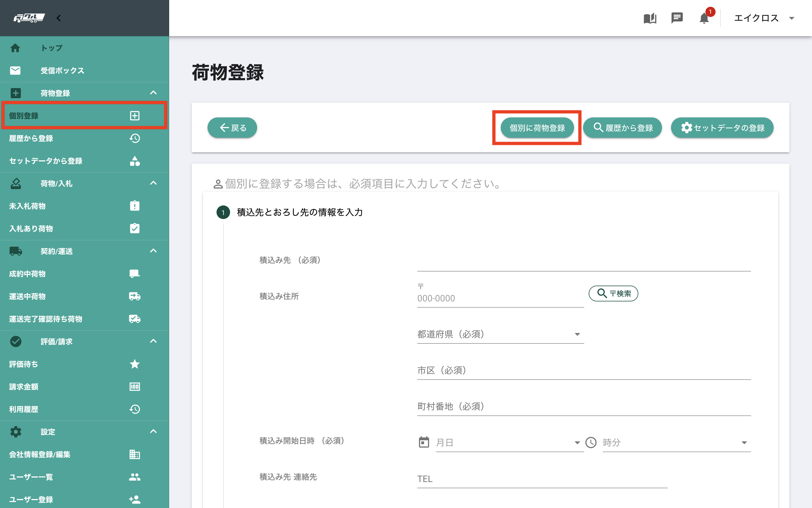Collapse the 荷物登録 sidebar section
This screenshot has height=508, width=812.
tap(153, 93)
